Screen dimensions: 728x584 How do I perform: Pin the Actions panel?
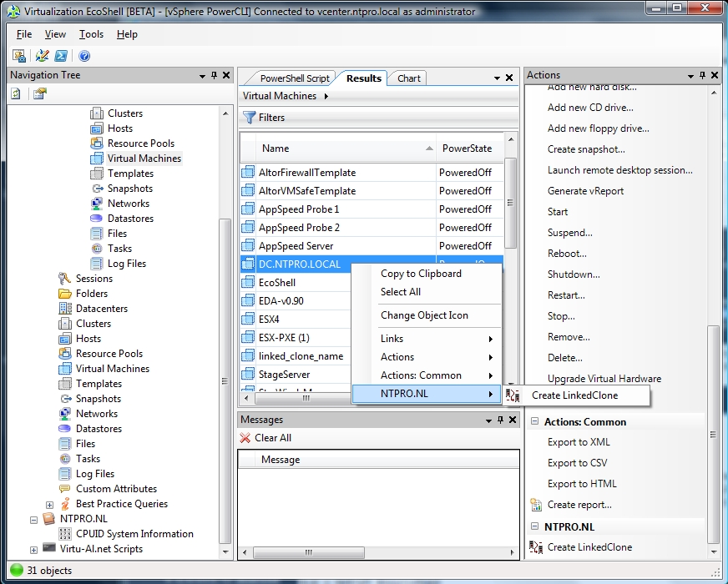[702, 75]
